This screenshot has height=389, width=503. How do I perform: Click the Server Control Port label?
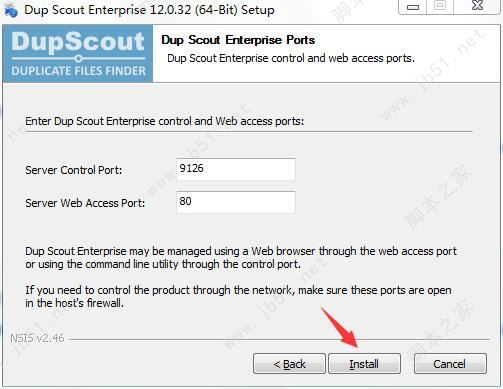pos(74,170)
